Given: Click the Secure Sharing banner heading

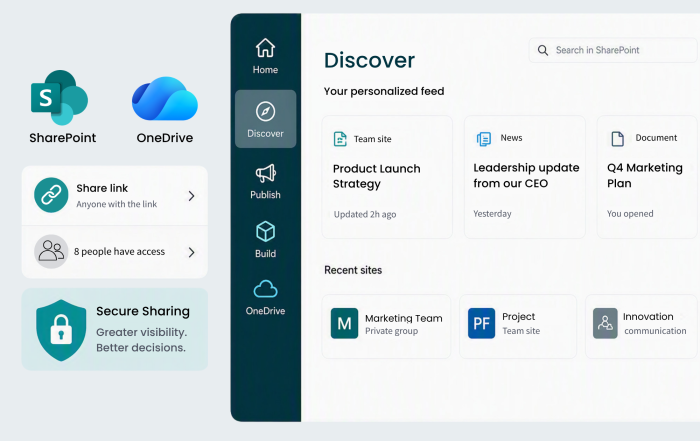Looking at the screenshot, I should click(x=143, y=311).
